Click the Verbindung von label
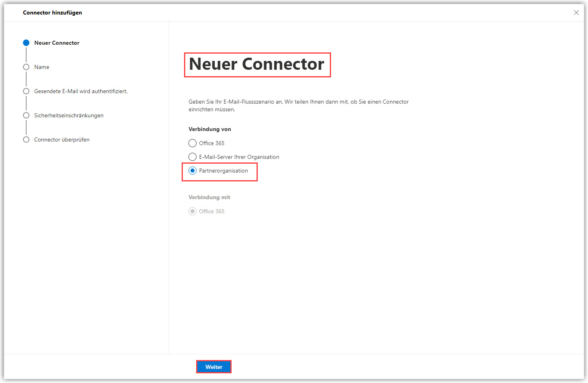The image size is (588, 383). pyautogui.click(x=210, y=129)
